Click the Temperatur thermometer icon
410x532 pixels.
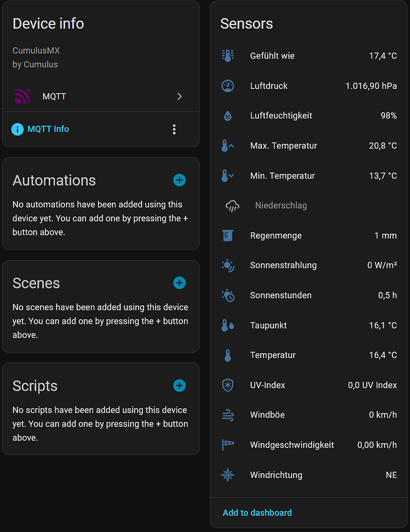tap(228, 355)
